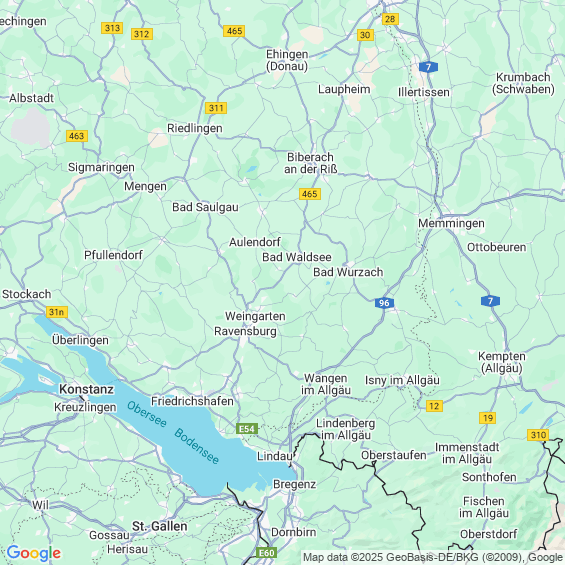Click the 463 road shield
Viewport: 565px width, 565px height.
click(77, 136)
